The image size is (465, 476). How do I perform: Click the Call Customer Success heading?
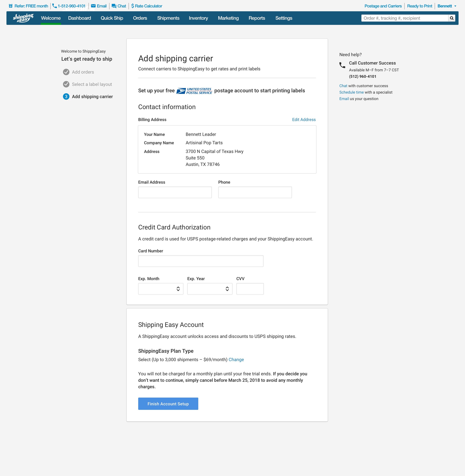[x=372, y=63]
